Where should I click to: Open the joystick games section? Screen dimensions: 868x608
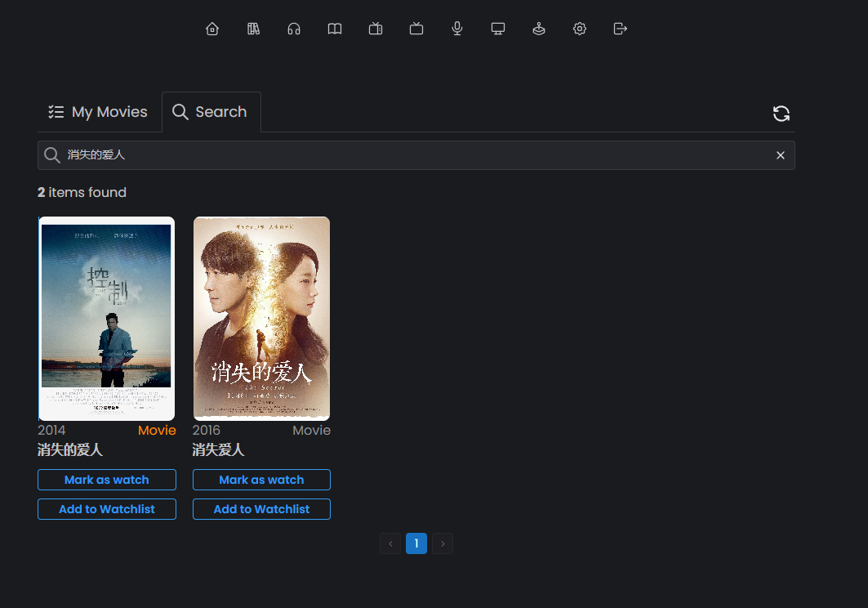[539, 29]
